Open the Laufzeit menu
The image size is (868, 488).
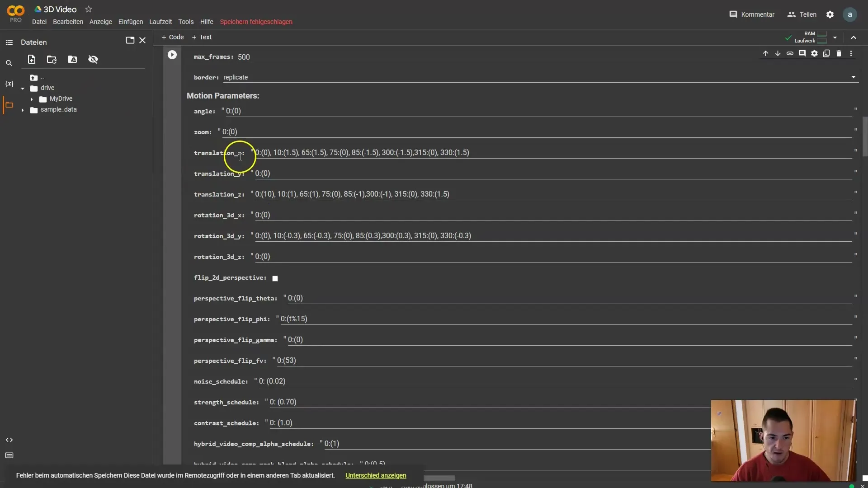160,22
